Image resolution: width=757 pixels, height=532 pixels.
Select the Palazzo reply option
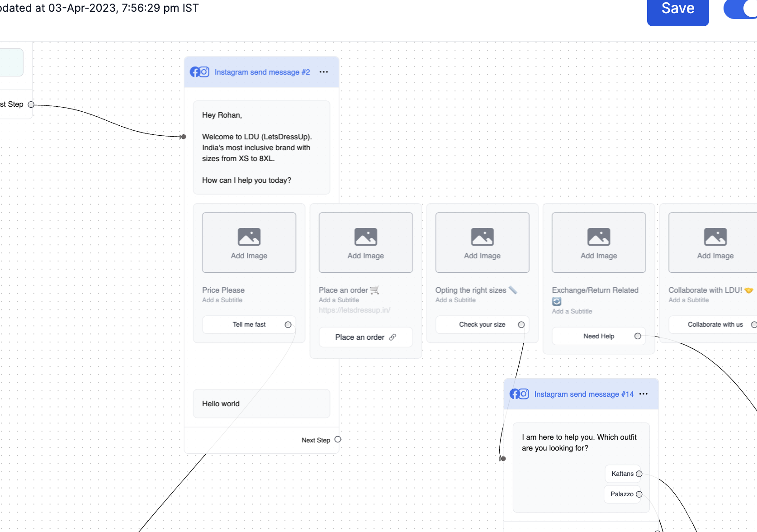tap(623, 494)
